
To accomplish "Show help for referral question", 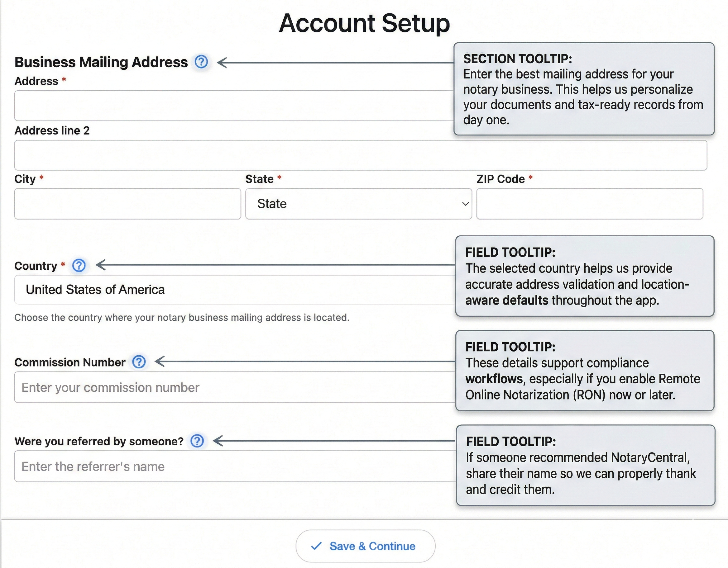I will (x=197, y=441).
